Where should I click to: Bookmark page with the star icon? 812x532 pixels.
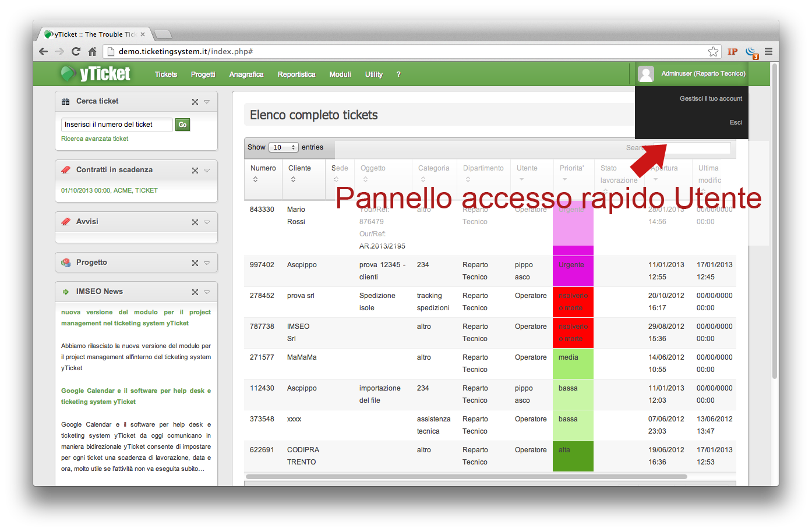713,51
